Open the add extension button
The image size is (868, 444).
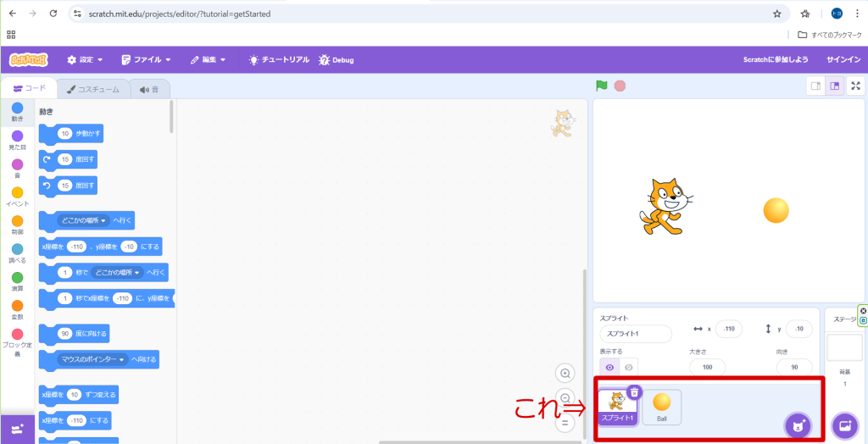click(x=17, y=429)
